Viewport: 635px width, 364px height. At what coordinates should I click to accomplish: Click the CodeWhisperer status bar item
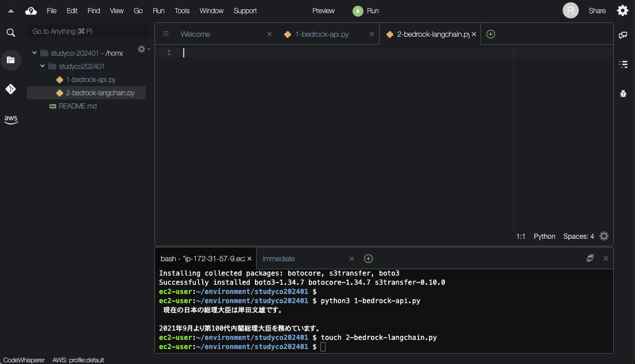coord(23,360)
